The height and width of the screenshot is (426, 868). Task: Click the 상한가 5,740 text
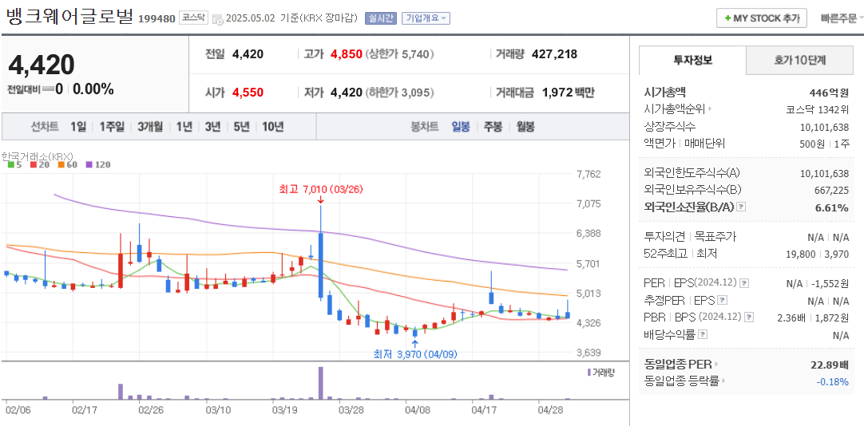coord(400,54)
